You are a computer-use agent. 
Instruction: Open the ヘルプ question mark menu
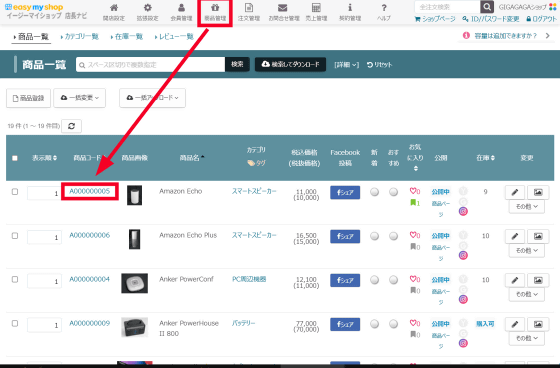point(384,12)
